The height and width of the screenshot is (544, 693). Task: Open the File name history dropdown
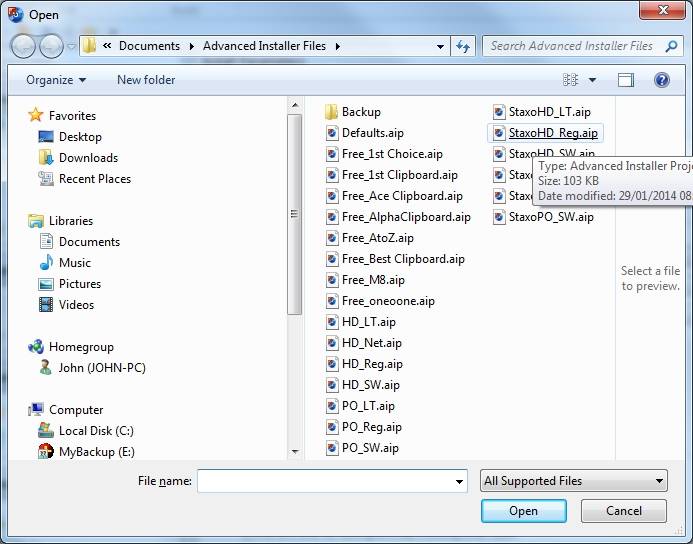[458, 481]
